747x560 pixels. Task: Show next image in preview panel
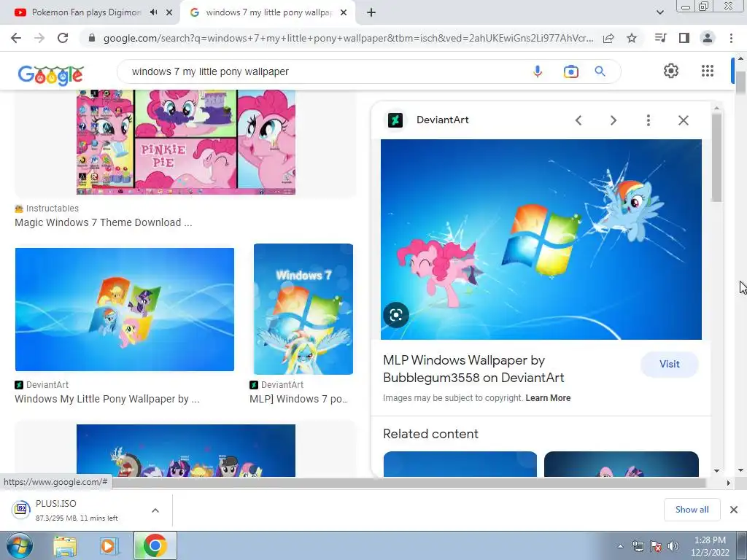[x=613, y=120]
